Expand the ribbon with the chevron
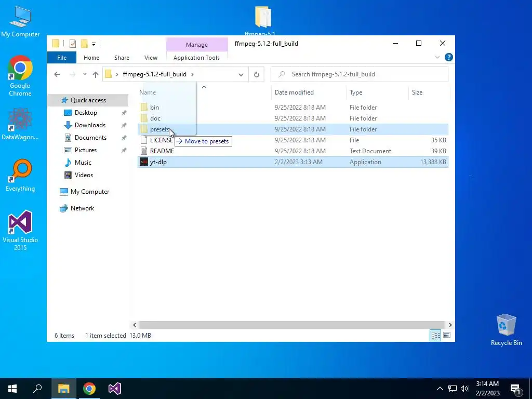 pos(437,57)
